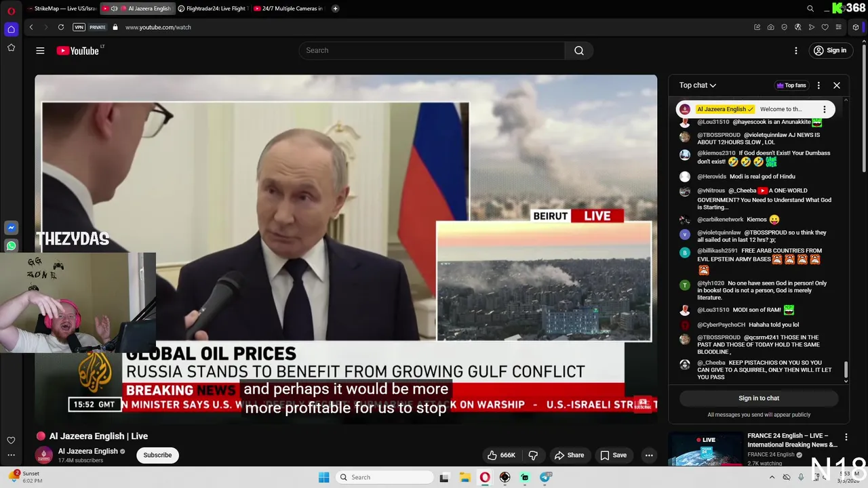Click the Al Jazeera channel avatar
Screen dimensions: 868x488
[x=44, y=455]
